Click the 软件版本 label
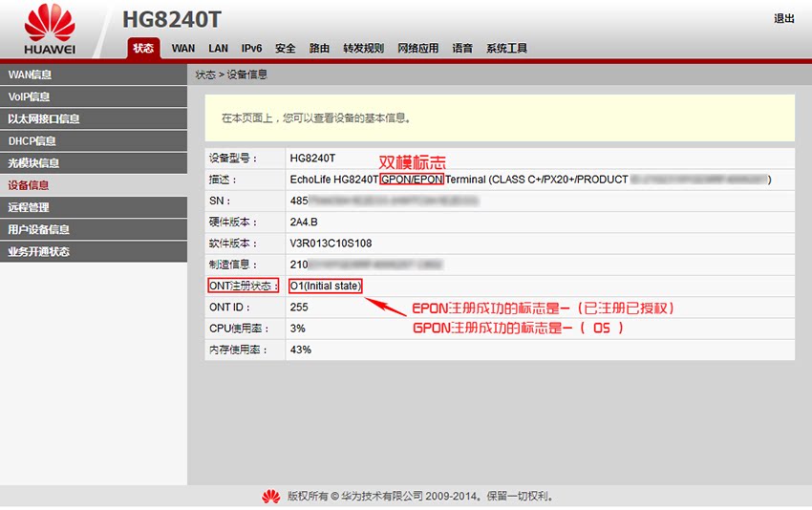The height and width of the screenshot is (510, 812). [x=233, y=244]
